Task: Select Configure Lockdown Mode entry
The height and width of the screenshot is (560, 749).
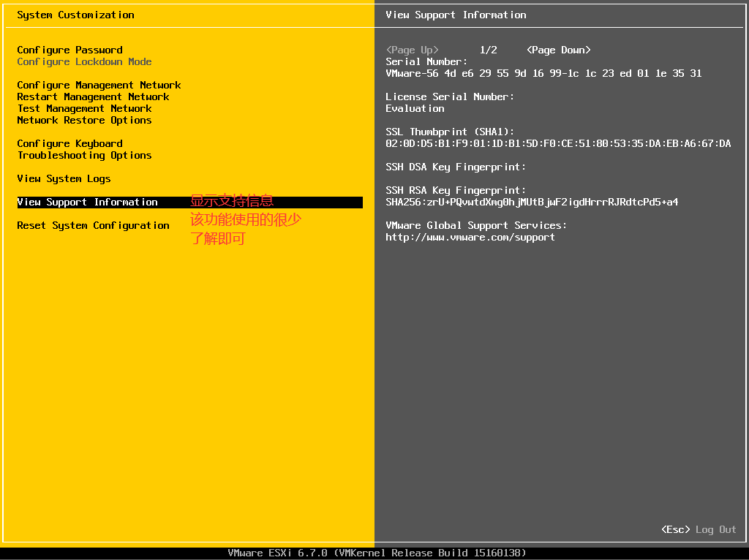Action: coord(85,62)
